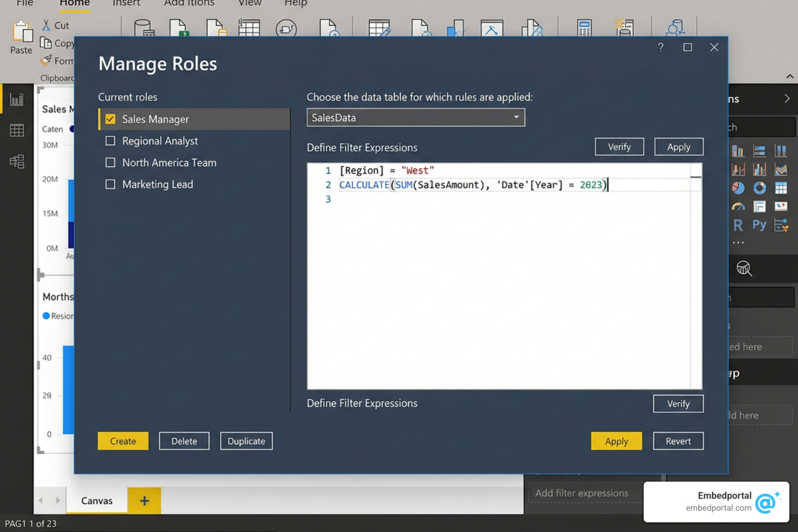798x532 pixels.
Task: Go to previous page arrow
Action: point(41,500)
